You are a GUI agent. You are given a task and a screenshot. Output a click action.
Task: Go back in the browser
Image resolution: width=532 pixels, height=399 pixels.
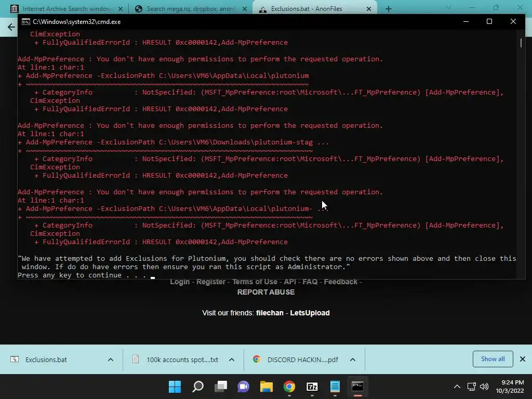pyautogui.click(x=11, y=27)
